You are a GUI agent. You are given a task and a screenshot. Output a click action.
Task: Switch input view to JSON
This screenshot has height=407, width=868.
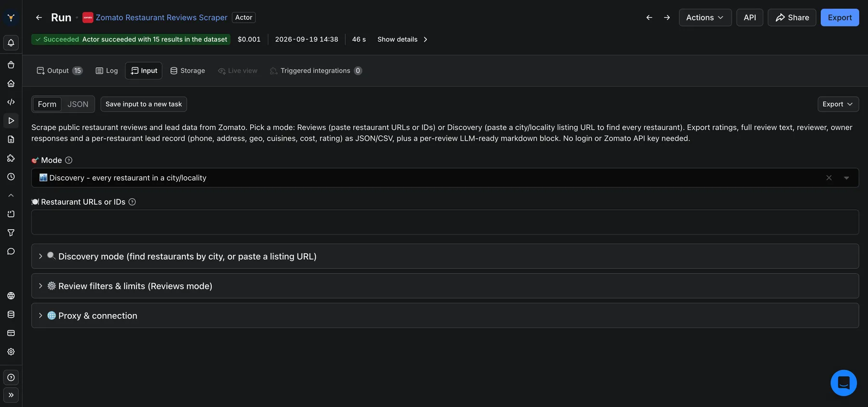point(78,104)
